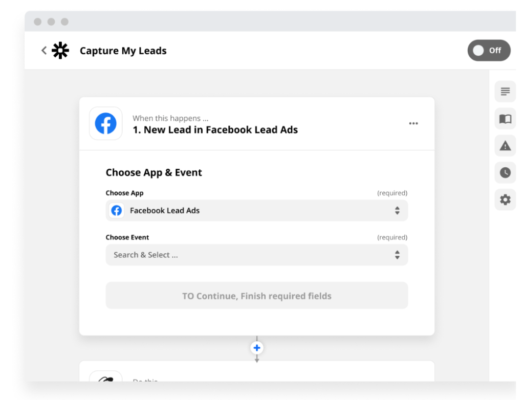This screenshot has width=524, height=400.
Task: Open the notes outline sidebar icon
Action: coord(505,91)
